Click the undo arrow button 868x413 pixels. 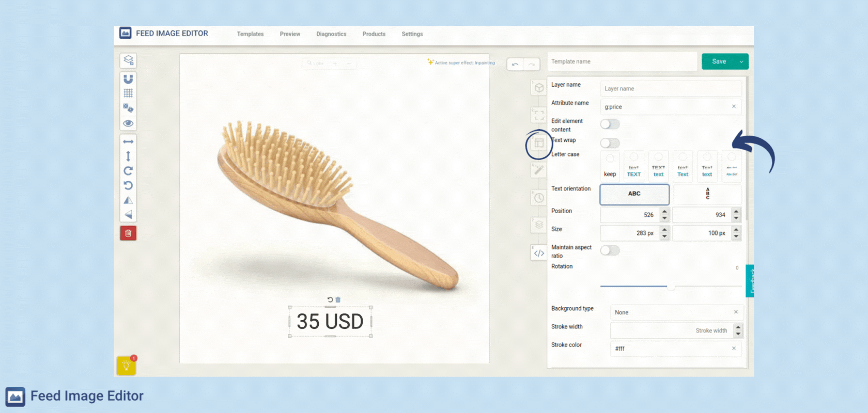point(515,65)
